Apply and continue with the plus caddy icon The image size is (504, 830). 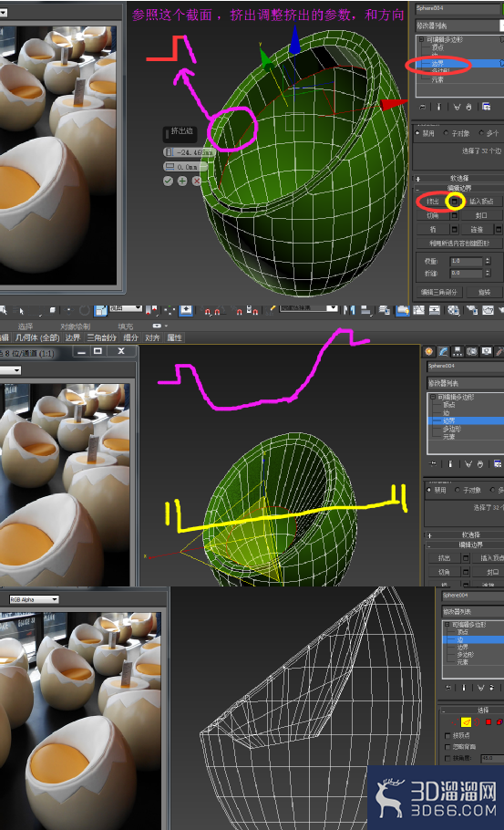(x=182, y=181)
